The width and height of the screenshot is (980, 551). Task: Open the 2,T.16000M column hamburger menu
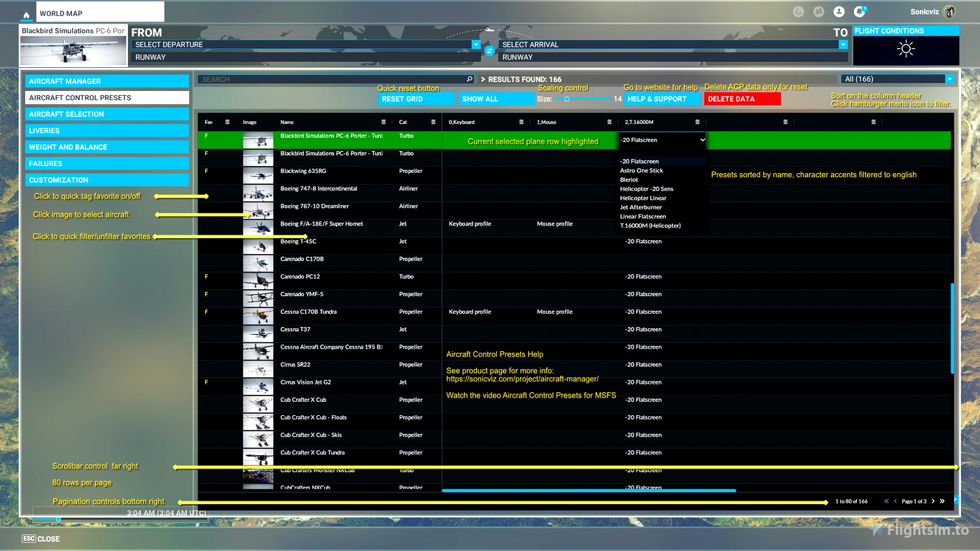697,122
